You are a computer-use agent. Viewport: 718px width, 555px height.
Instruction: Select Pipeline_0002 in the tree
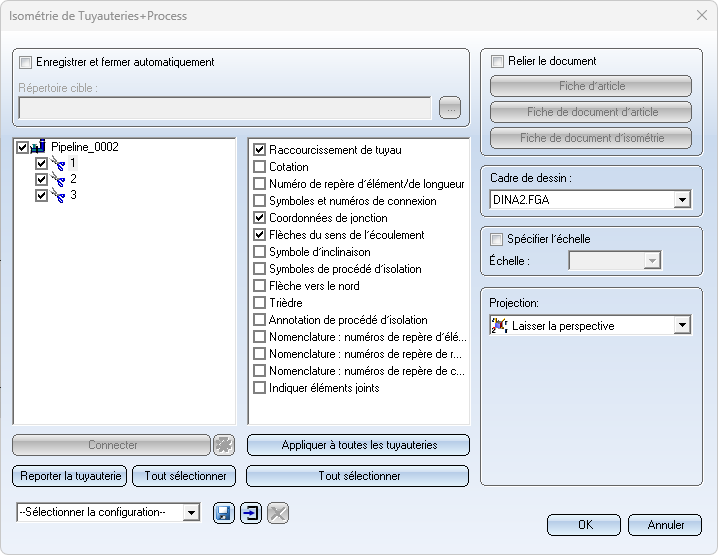point(85,147)
